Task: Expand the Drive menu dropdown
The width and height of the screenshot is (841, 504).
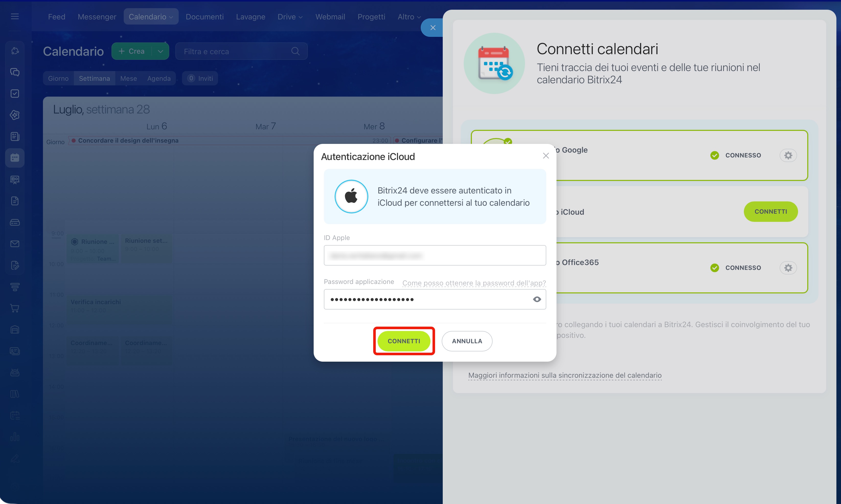Action: (x=301, y=17)
